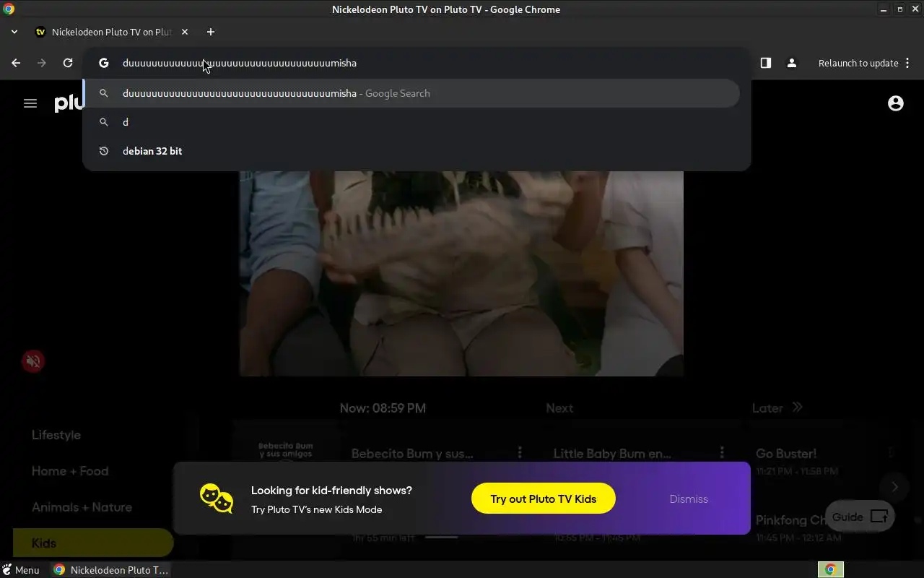Click the Later double-chevron
Image resolution: width=924 pixels, height=578 pixels.
pyautogui.click(x=798, y=407)
